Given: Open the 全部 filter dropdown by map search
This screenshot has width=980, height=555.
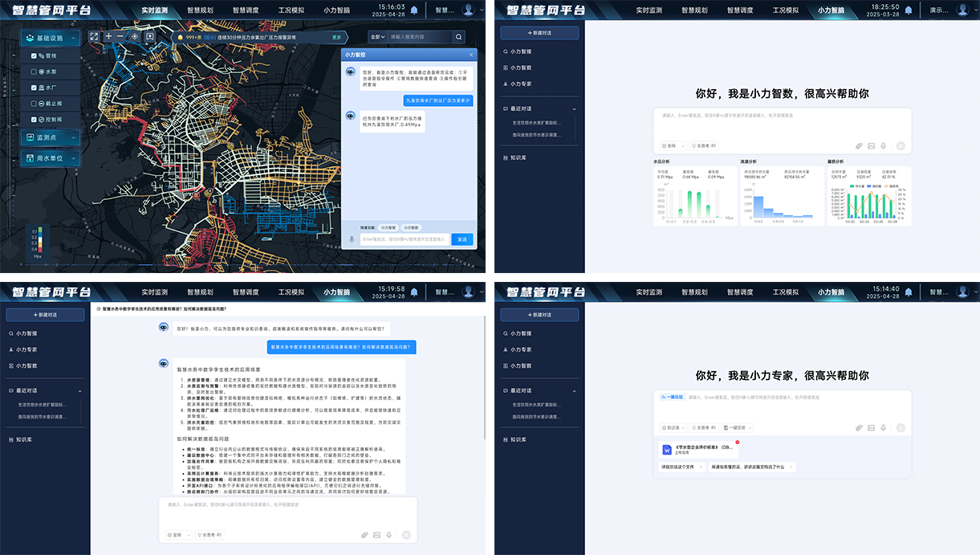Looking at the screenshot, I should click(377, 37).
